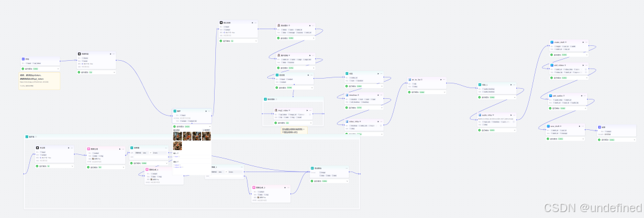Screen dimensions: 644x218
Task: Click the create_draft node plugin icon
Action: (552, 42)
